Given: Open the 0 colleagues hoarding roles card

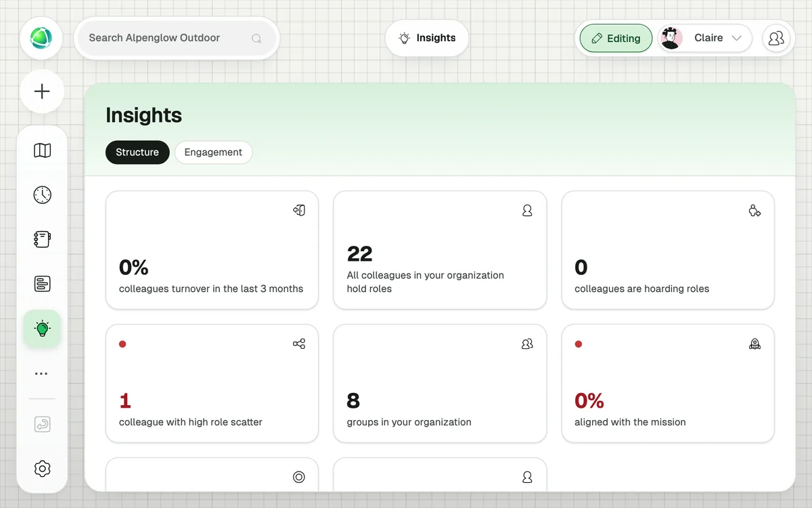Looking at the screenshot, I should point(668,250).
